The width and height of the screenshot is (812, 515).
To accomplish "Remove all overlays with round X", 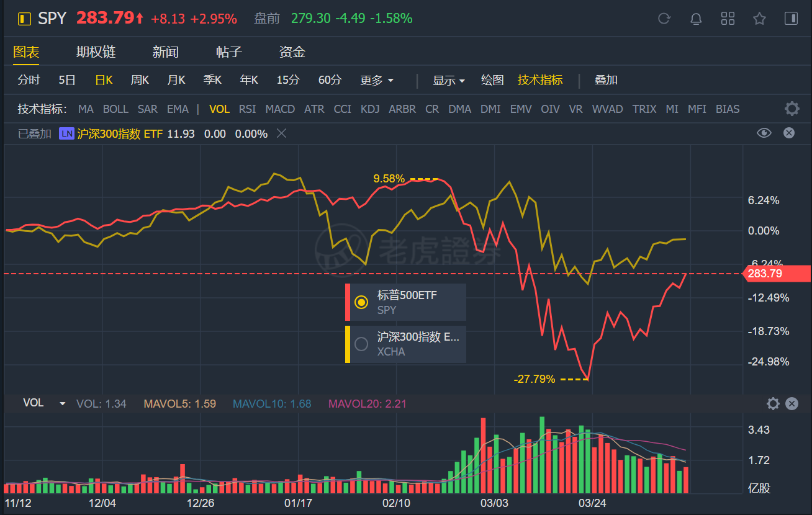I will pos(788,133).
